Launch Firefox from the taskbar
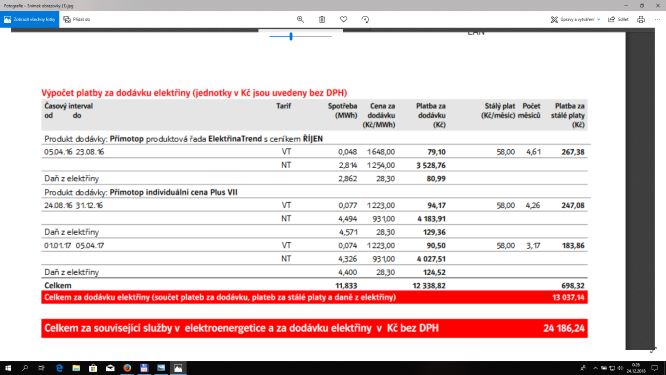 (x=127, y=368)
